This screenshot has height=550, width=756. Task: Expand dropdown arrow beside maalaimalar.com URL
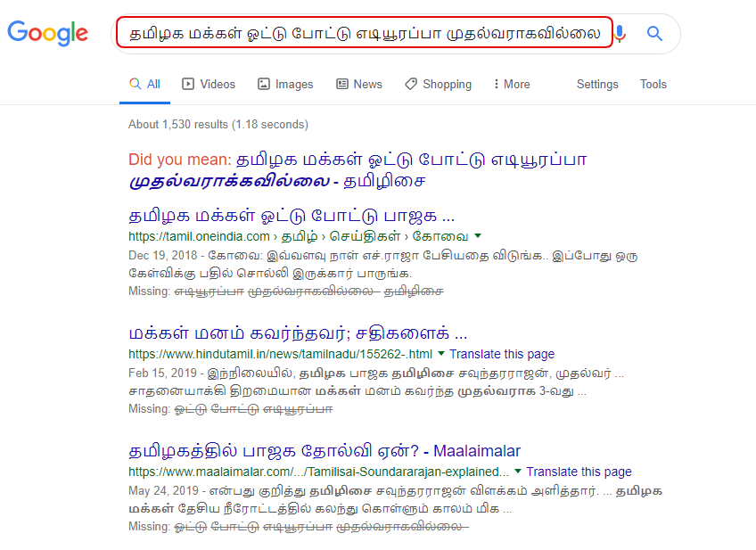pos(518,472)
